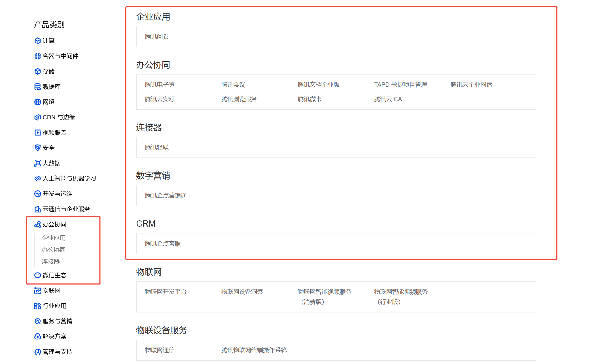Select 计算 in product categories

pyautogui.click(x=48, y=41)
